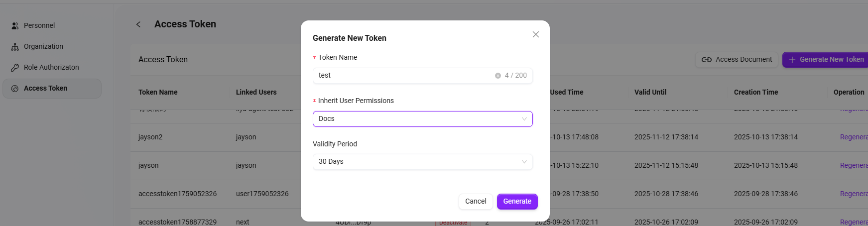Cancel the token creation dialog

(475, 202)
